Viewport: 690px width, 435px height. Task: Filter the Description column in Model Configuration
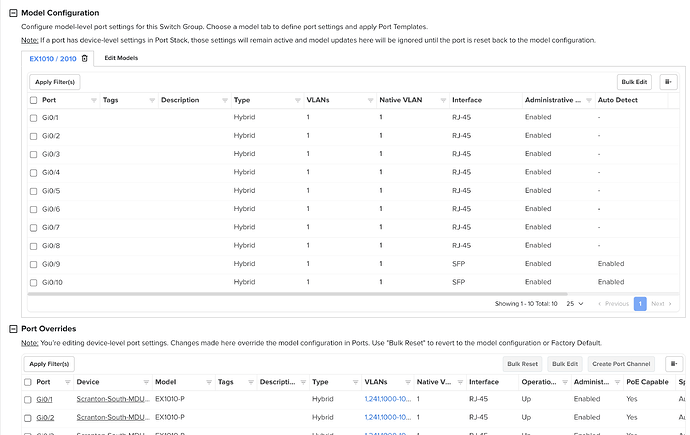click(x=225, y=100)
